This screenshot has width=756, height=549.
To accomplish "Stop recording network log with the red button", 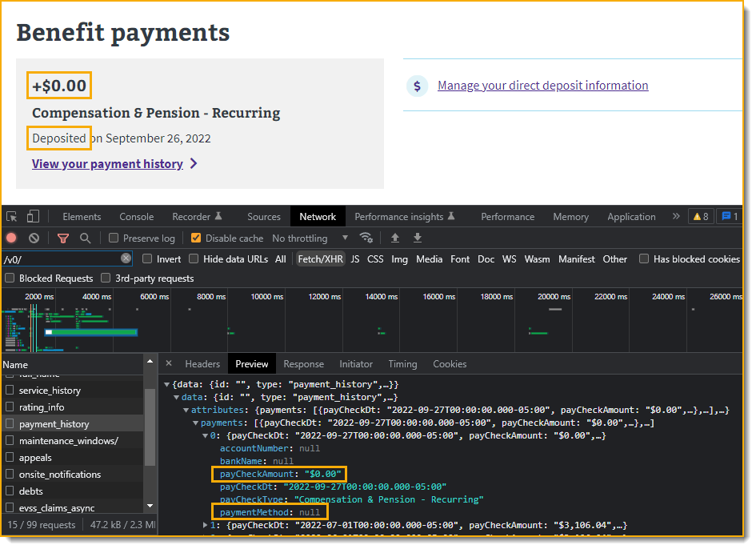I will click(x=11, y=238).
